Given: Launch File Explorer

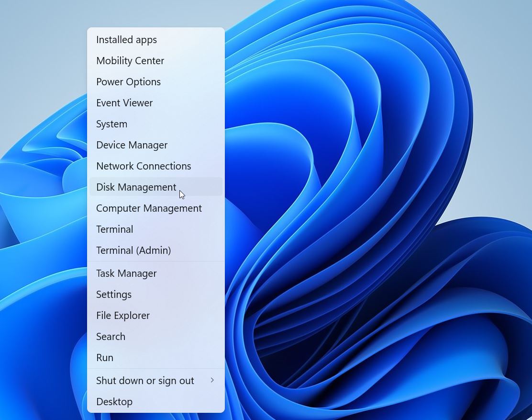Looking at the screenshot, I should pos(156,316).
